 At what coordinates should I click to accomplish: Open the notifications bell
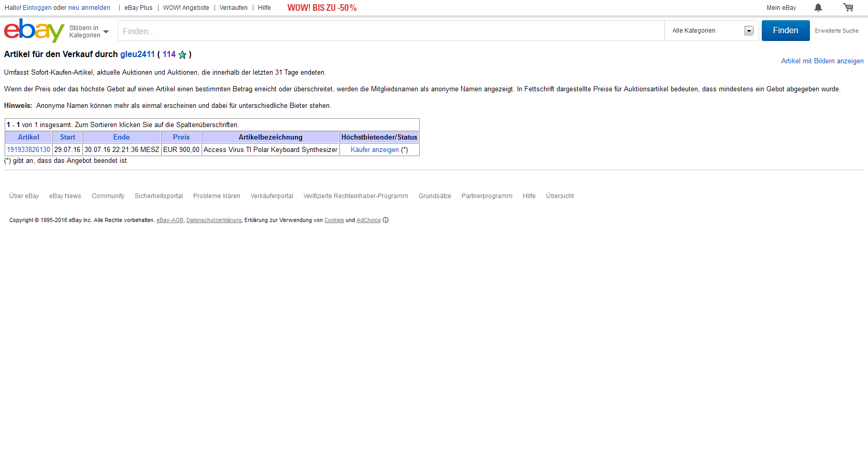pos(818,8)
